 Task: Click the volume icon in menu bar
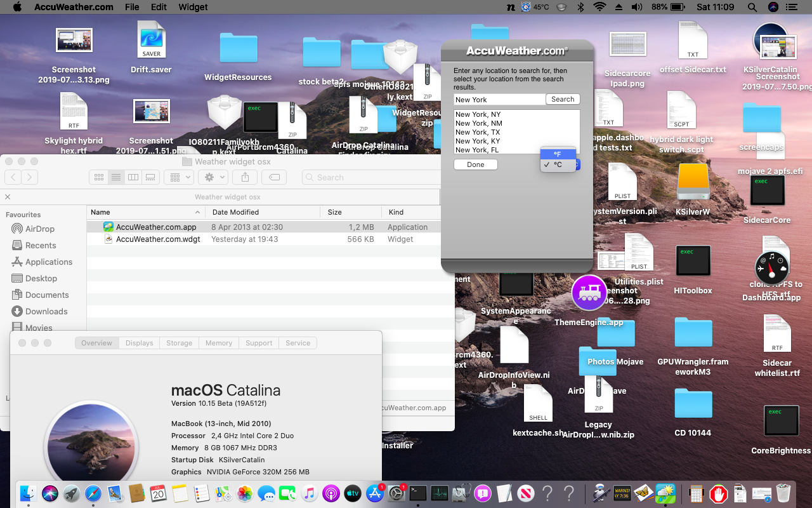pyautogui.click(x=637, y=7)
